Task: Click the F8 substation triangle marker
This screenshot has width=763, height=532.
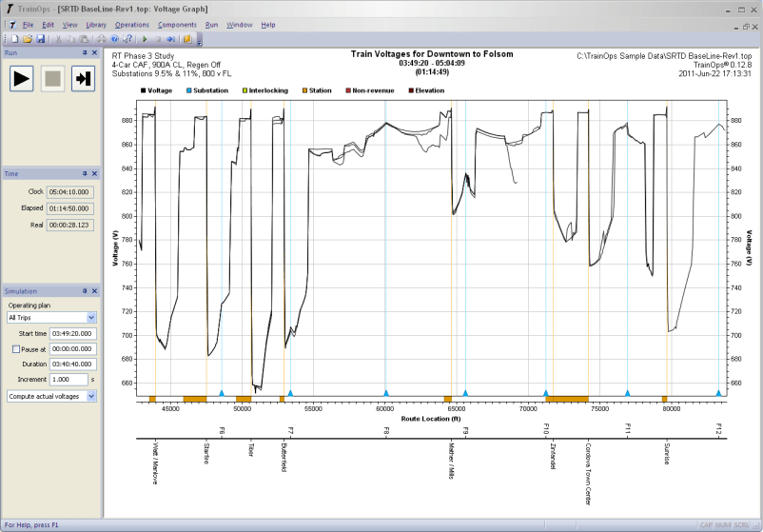Action: coord(386,393)
